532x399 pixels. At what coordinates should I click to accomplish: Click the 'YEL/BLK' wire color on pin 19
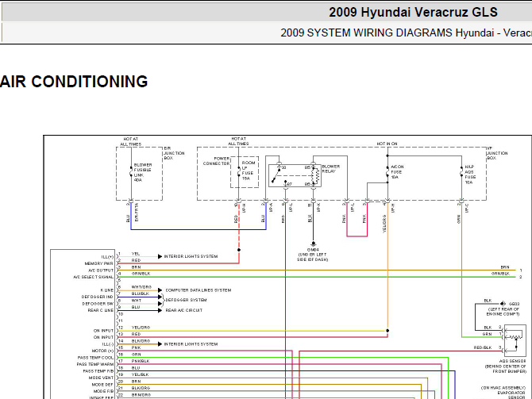tap(140, 374)
